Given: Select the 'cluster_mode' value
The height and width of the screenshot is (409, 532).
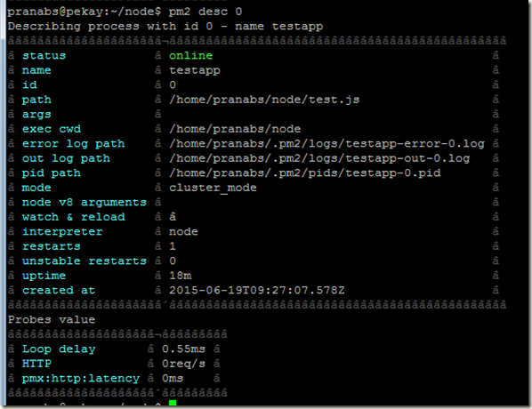Looking at the screenshot, I should 213,188.
